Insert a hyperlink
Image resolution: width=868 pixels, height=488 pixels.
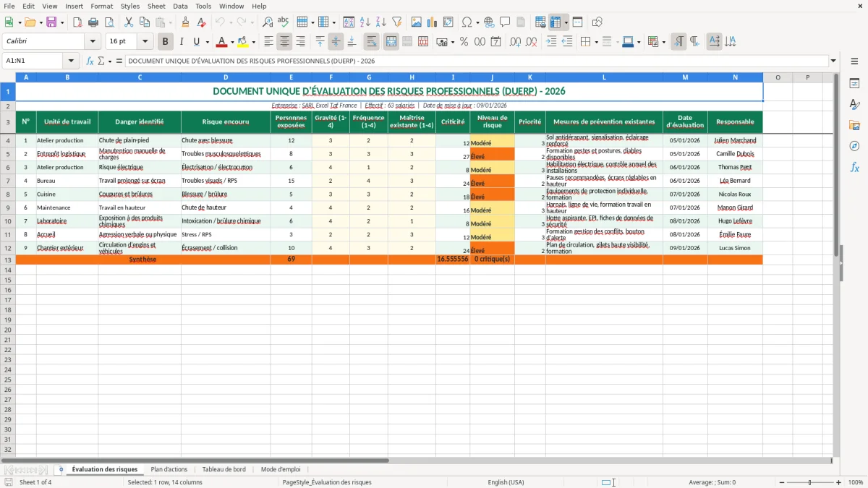pyautogui.click(x=489, y=22)
